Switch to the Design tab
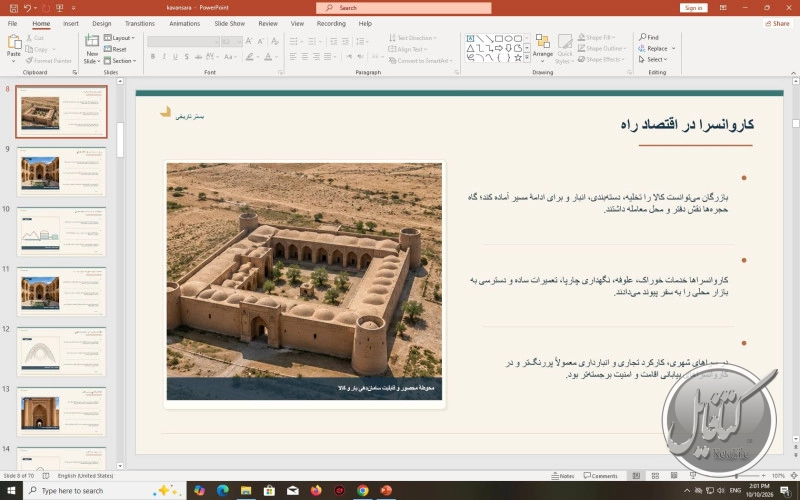 point(102,23)
